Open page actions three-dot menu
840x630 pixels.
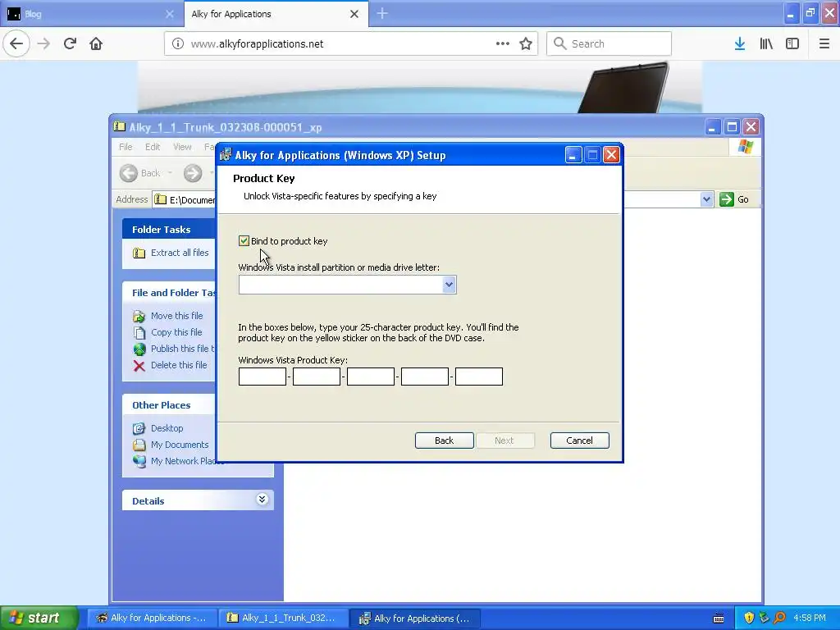(503, 44)
